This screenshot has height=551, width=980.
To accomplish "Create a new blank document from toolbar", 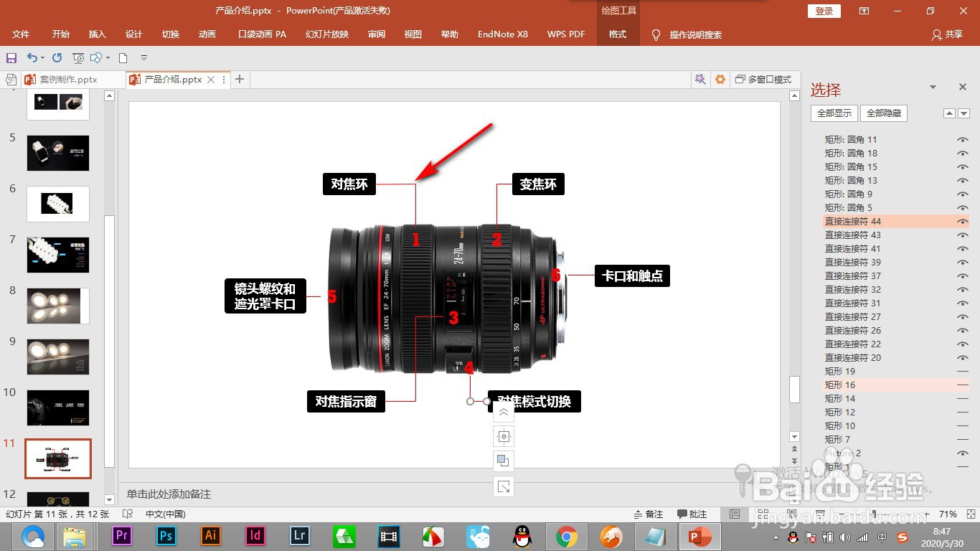I will pos(123,58).
